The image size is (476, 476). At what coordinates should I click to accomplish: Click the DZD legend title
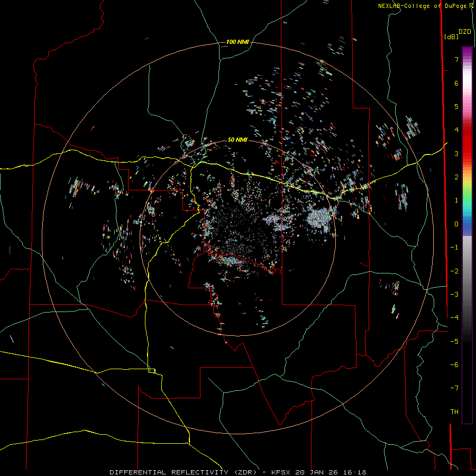(465, 32)
